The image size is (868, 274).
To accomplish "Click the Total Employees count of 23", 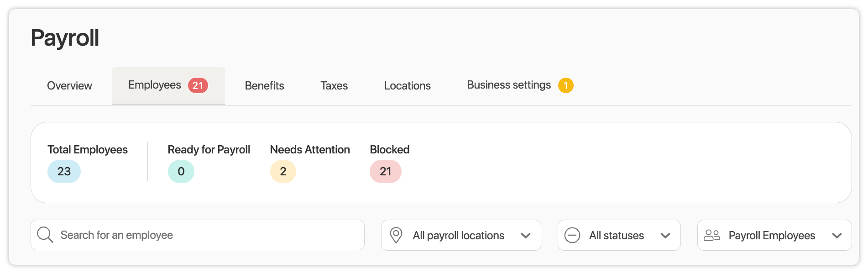I will pyautogui.click(x=64, y=171).
